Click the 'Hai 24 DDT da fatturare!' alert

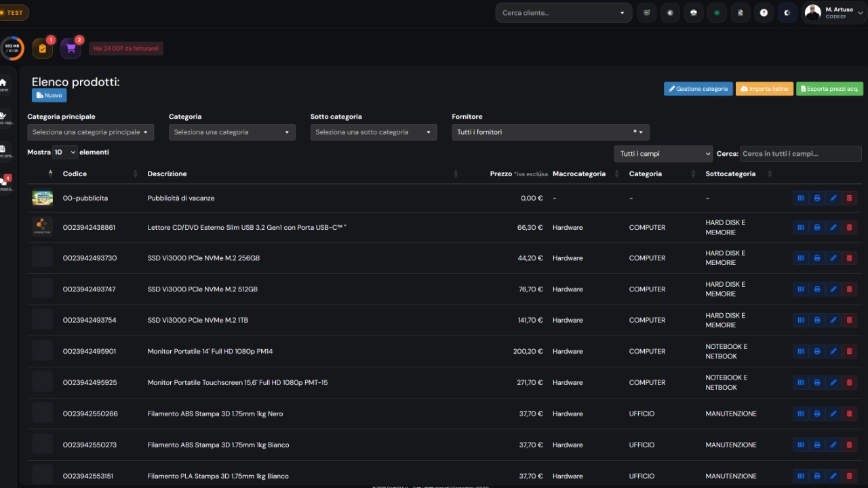126,48
